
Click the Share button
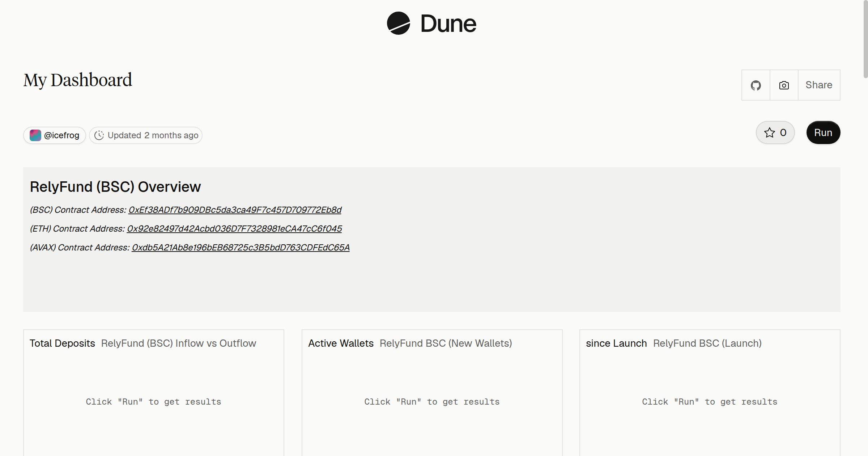819,85
